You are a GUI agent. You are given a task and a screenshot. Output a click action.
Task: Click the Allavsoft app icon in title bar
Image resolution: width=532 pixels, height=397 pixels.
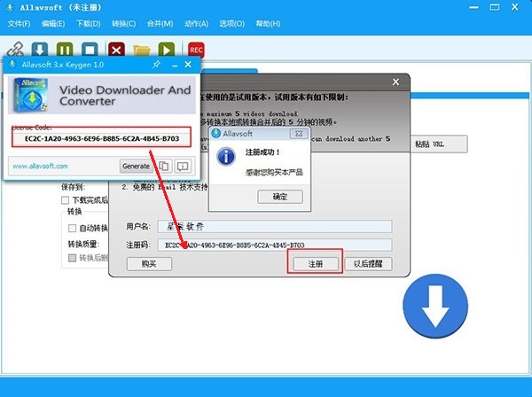tap(10, 7)
